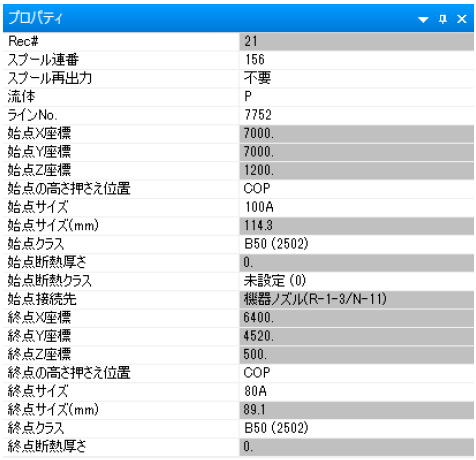Image resolution: width=476 pixels, height=460 pixels.
Task: Select the Rec# property row label
Action: [x=121, y=42]
